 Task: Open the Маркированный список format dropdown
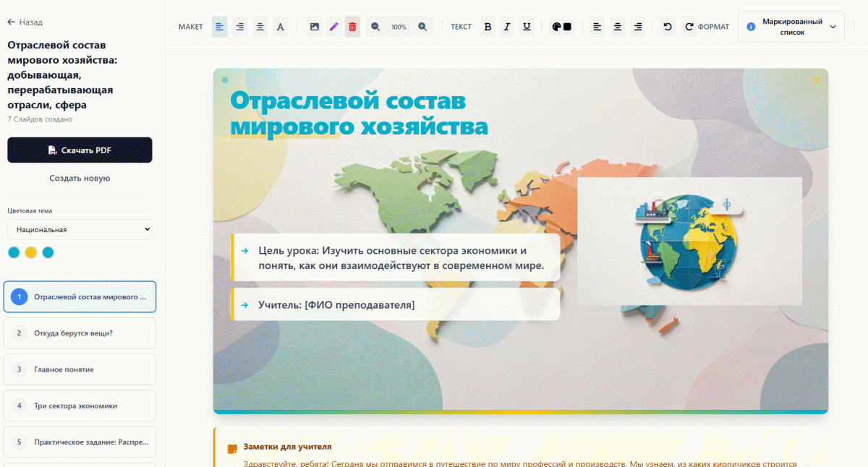(791, 27)
